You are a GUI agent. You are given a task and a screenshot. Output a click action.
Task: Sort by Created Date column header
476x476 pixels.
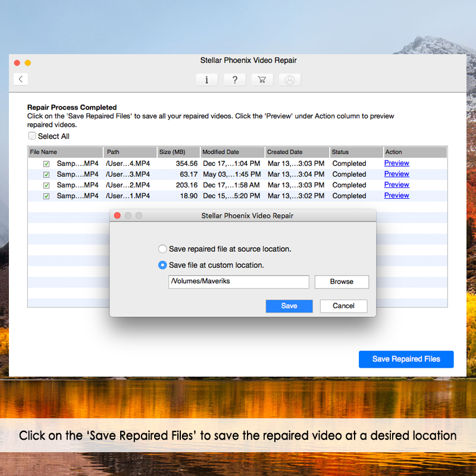(x=297, y=152)
